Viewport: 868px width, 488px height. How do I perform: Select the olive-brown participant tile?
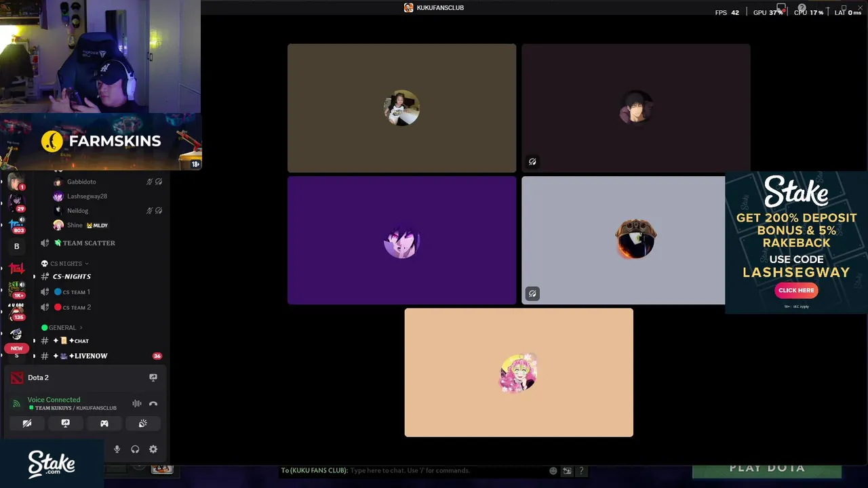pyautogui.click(x=401, y=108)
